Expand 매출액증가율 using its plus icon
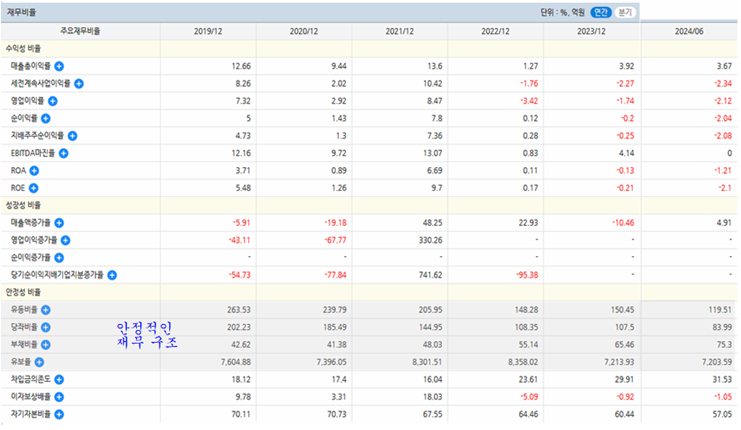Image resolution: width=741 pixels, height=430 pixels. (59, 222)
